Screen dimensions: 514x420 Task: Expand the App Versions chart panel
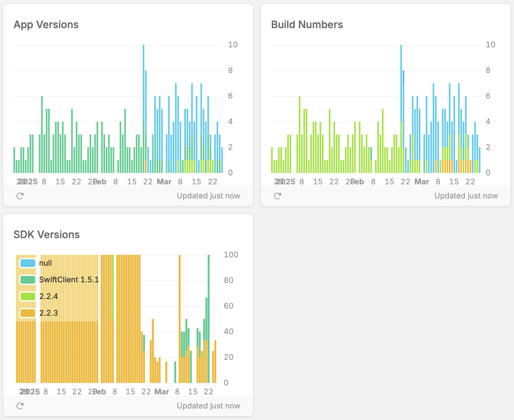[x=46, y=25]
